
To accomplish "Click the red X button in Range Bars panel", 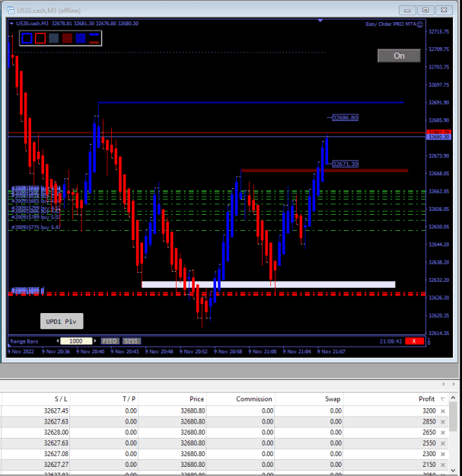I will (414, 341).
